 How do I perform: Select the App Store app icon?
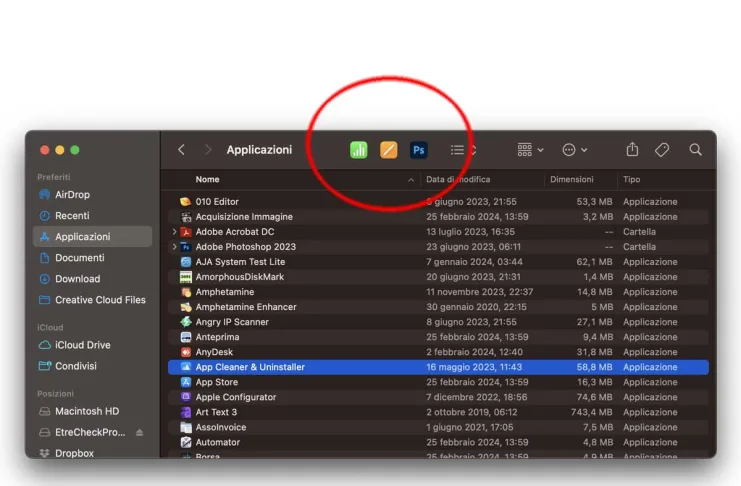(186, 382)
